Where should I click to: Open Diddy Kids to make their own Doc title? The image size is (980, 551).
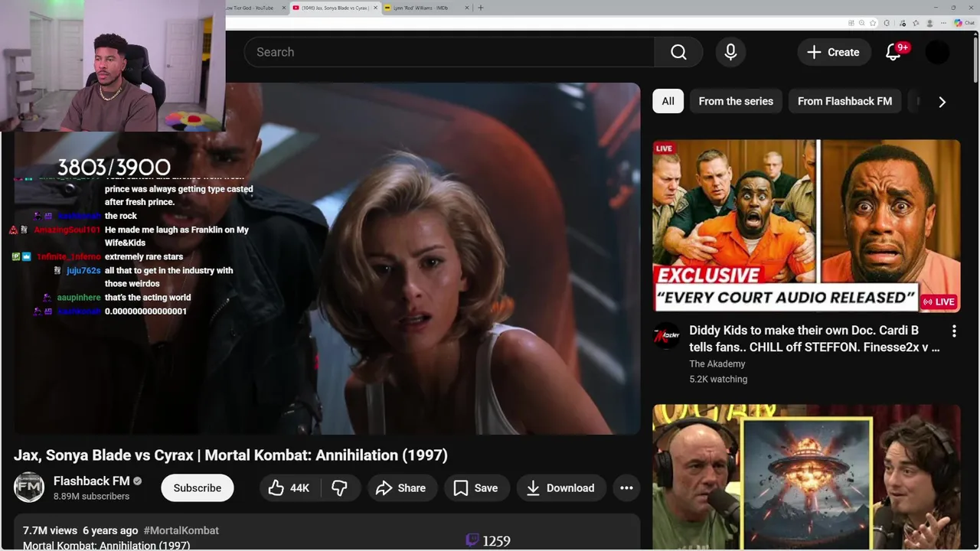(x=814, y=338)
